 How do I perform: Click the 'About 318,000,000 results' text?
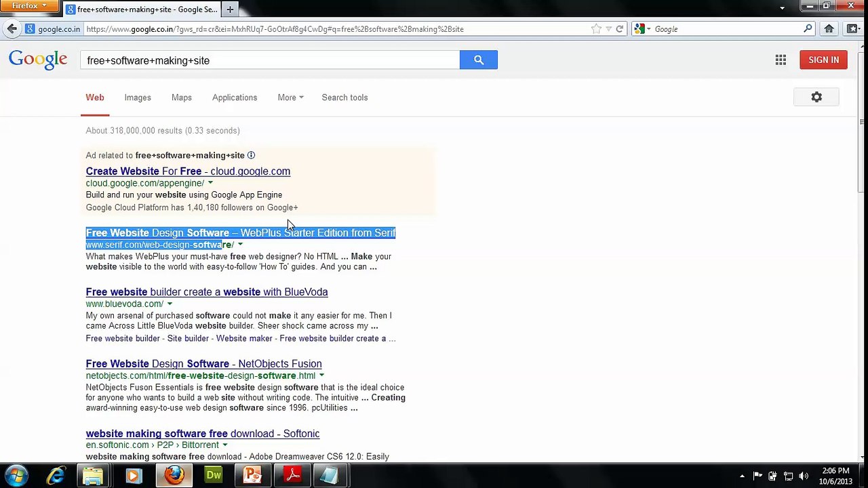pyautogui.click(x=163, y=131)
